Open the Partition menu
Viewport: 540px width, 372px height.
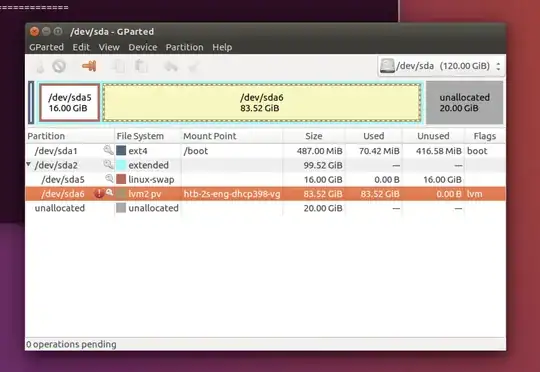(185, 47)
